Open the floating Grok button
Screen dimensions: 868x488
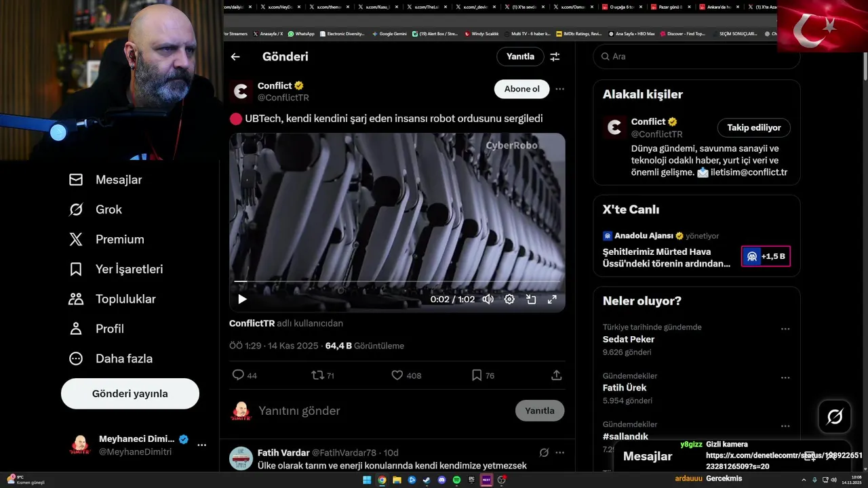click(835, 417)
